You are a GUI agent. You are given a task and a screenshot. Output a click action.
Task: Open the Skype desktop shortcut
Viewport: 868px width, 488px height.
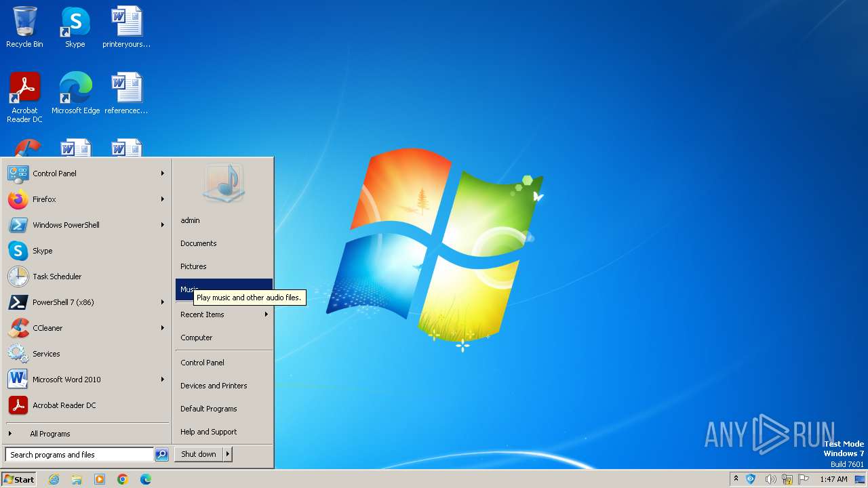pyautogui.click(x=75, y=27)
